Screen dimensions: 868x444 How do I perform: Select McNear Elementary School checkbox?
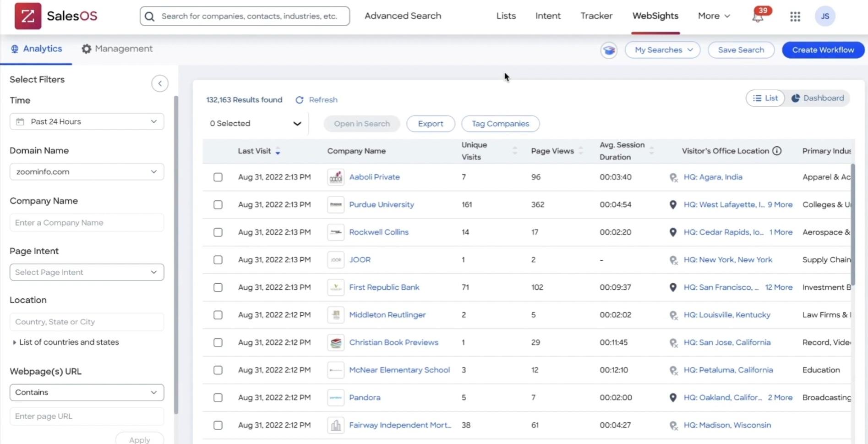coord(218,370)
